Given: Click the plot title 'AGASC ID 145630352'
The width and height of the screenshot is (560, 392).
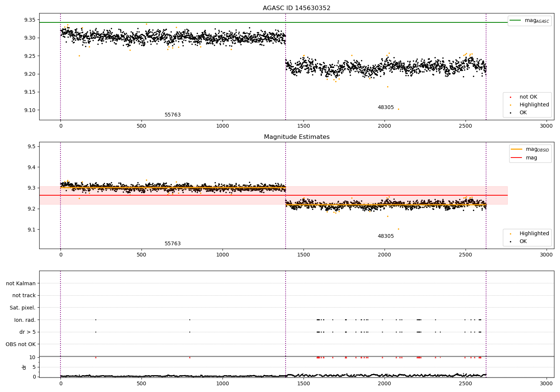Looking at the screenshot, I should coord(296,8).
